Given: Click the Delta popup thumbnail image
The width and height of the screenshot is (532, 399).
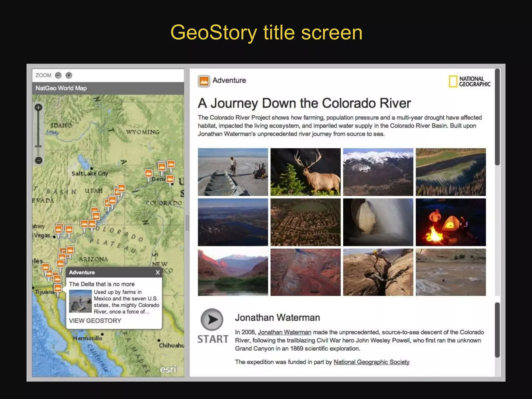Looking at the screenshot, I should (x=80, y=302).
